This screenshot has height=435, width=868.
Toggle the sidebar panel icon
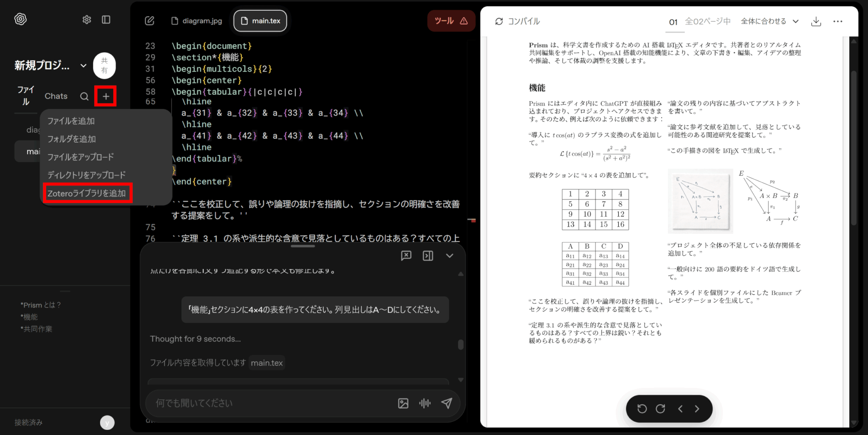106,20
